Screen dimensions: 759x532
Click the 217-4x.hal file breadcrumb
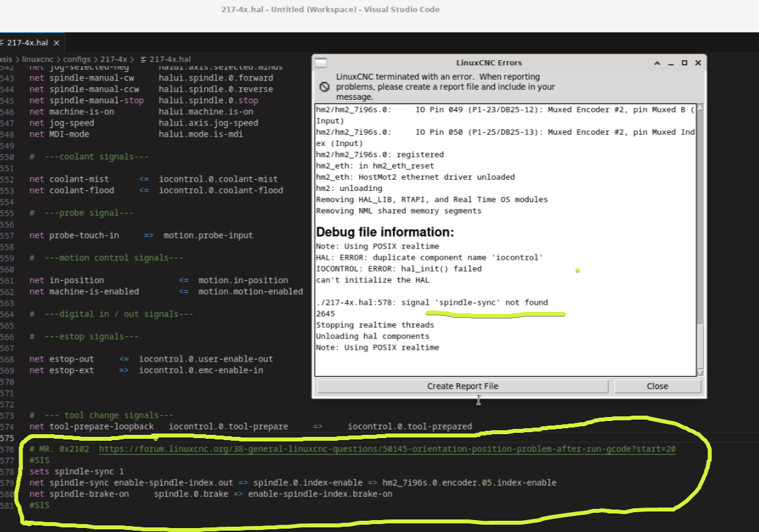coord(165,59)
